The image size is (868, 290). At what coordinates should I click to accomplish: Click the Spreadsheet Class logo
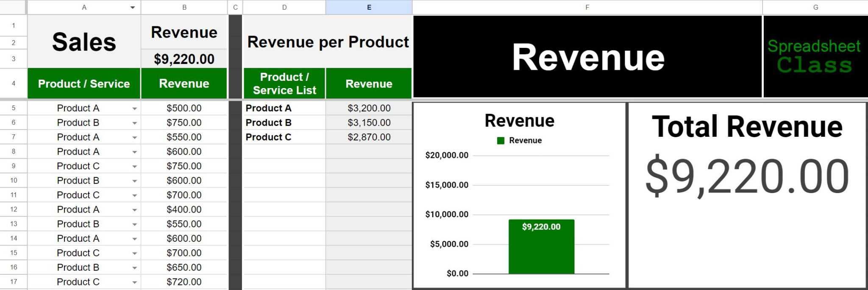815,57
